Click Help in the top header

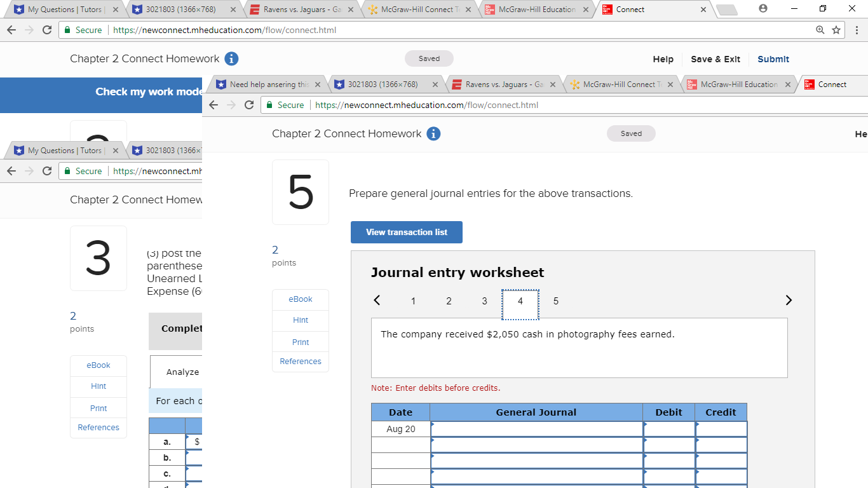click(663, 59)
